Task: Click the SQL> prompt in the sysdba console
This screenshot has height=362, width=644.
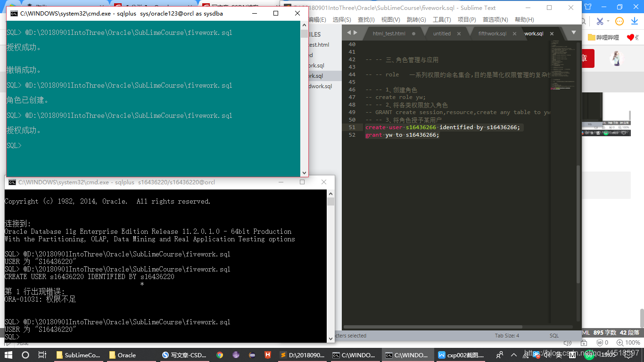Action: click(x=14, y=146)
